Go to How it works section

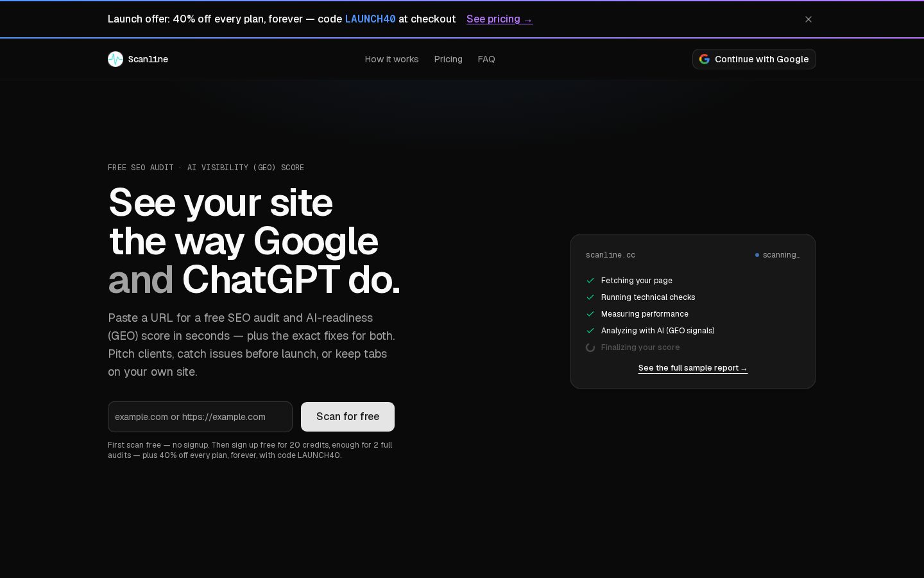pyautogui.click(x=391, y=59)
